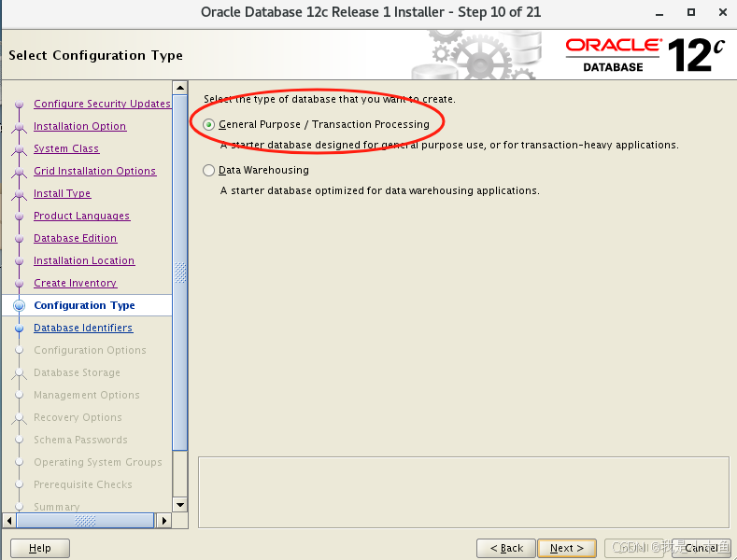Click the disabled Operating System Groups step
Screen dimensions: 737x560
tap(98, 462)
